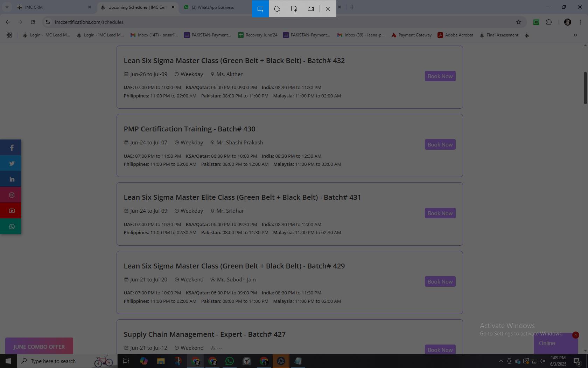Open the Extensions puzzle icon

(549, 22)
